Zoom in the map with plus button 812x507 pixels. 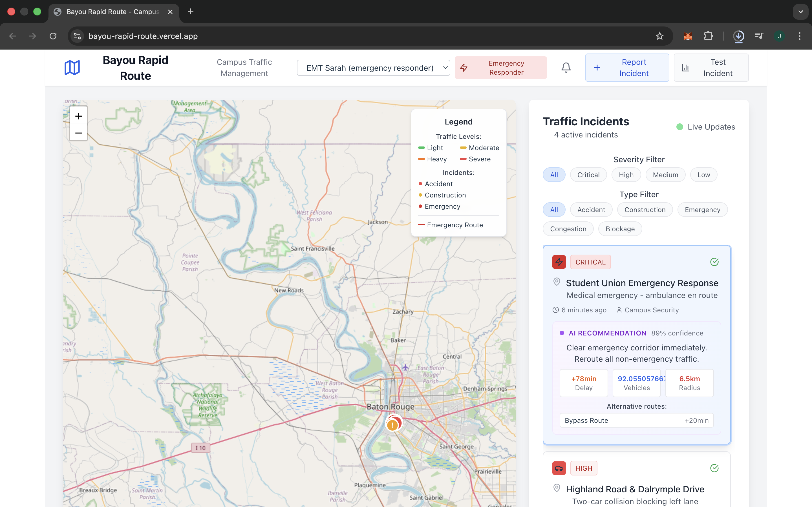(78, 116)
